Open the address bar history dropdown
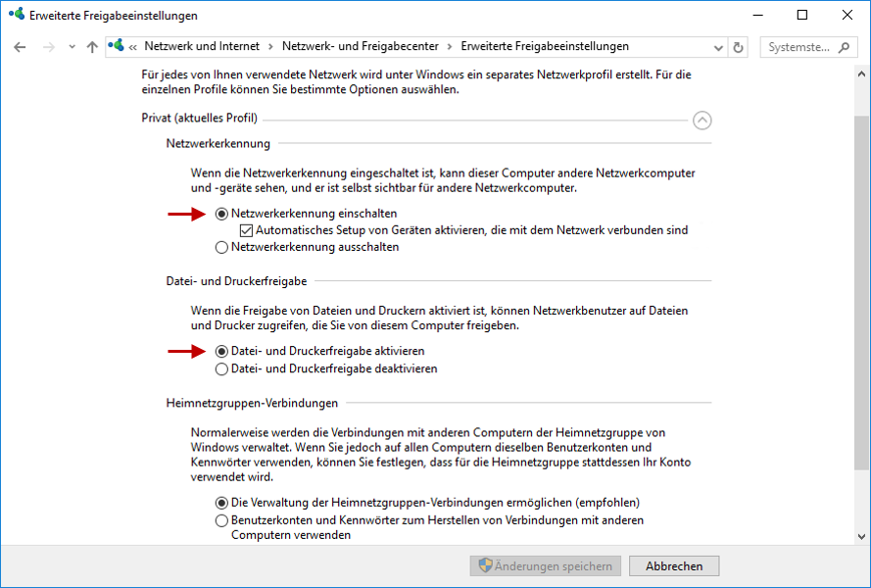Image resolution: width=871 pixels, height=588 pixels. click(718, 48)
